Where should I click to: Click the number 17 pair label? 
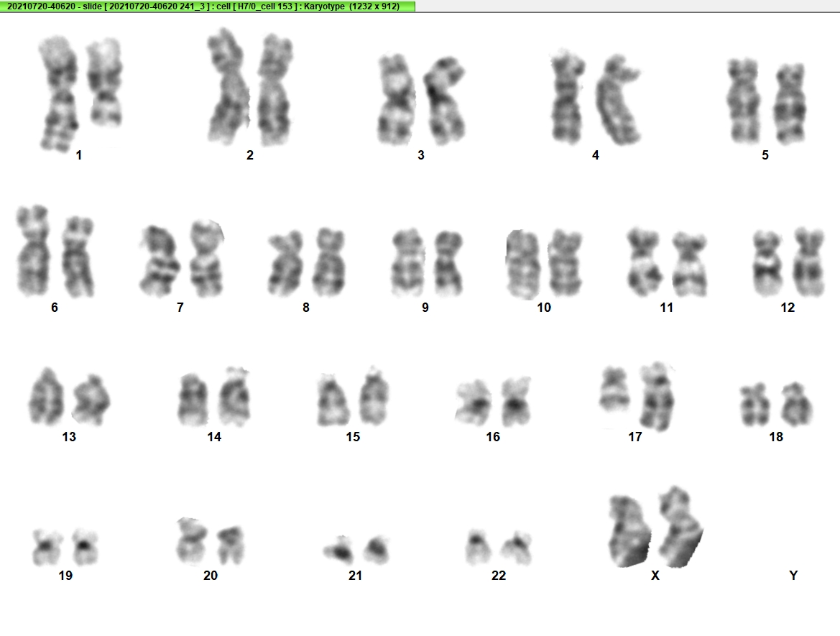634,437
